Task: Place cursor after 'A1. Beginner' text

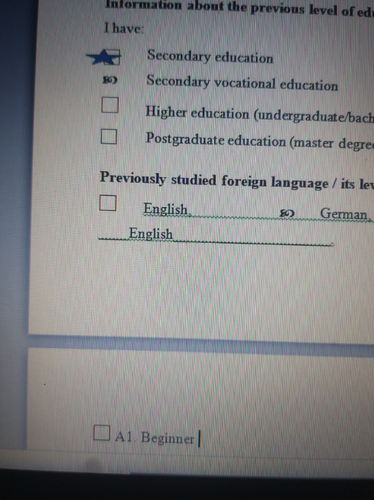Action: coord(199,438)
